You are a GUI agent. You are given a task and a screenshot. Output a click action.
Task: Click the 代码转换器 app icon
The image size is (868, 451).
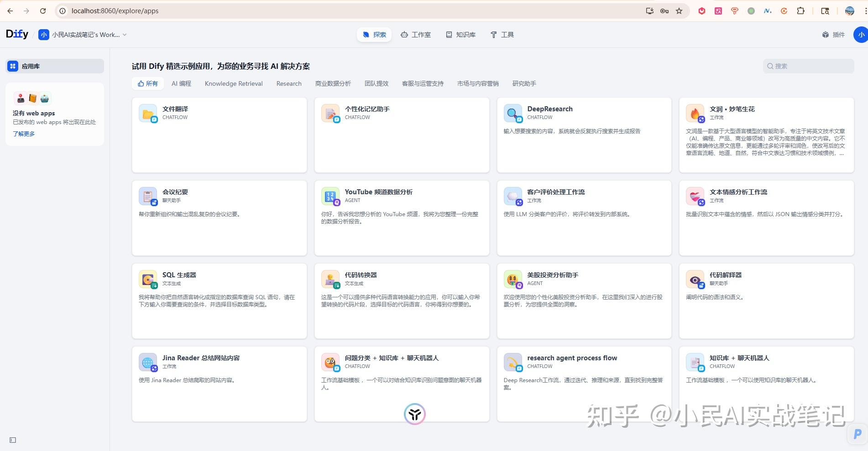click(330, 279)
